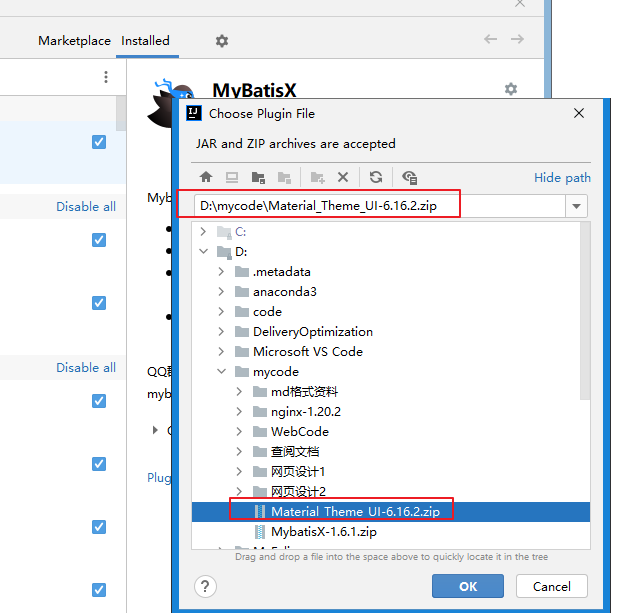
Task: Select MybatisX-1.6.1.zip in the tree
Action: pyautogui.click(x=391, y=532)
